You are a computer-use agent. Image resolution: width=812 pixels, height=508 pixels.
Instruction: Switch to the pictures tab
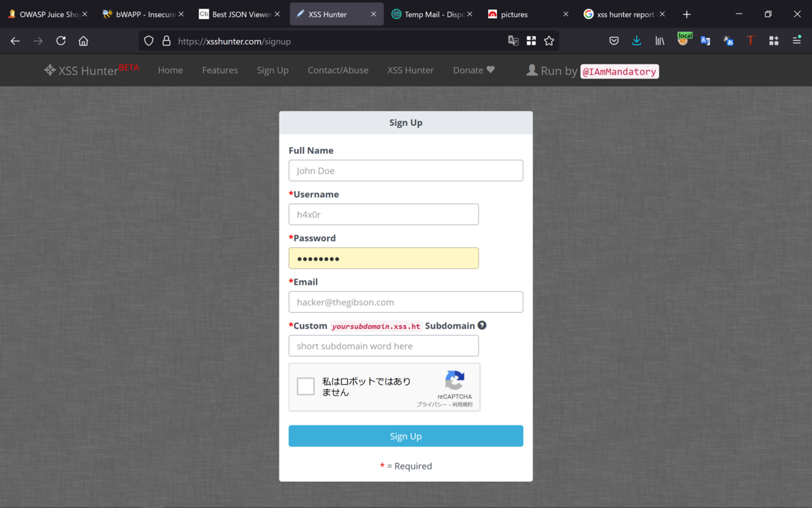528,14
